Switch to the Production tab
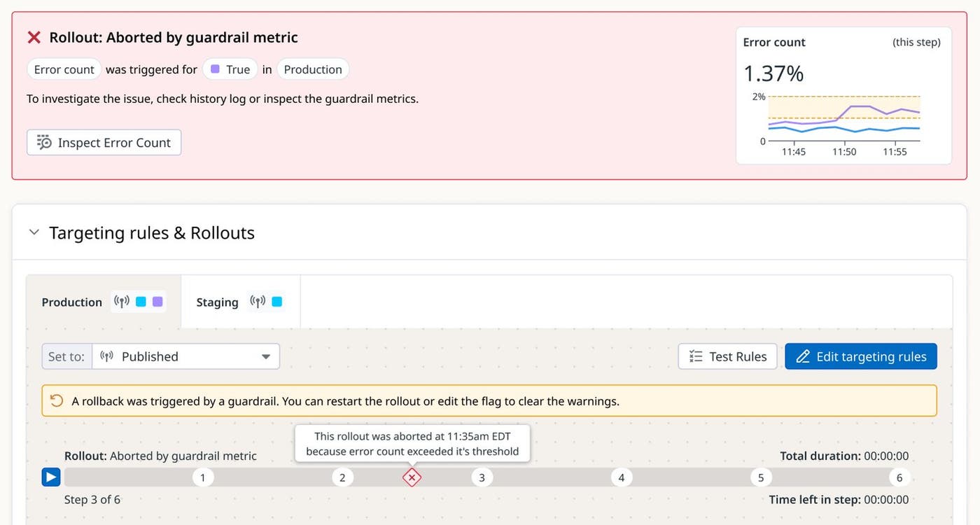 [x=104, y=302]
